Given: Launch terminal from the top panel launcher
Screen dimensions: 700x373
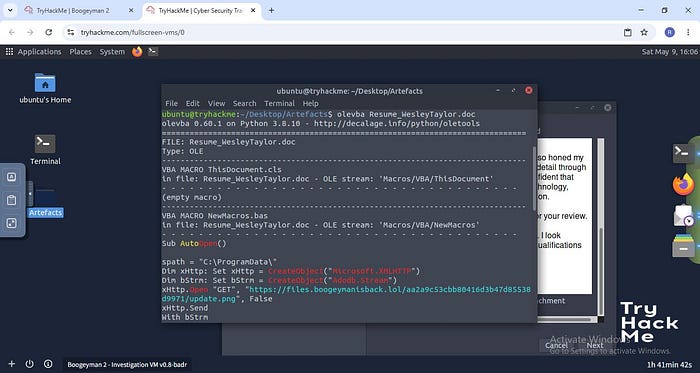Looking at the screenshot, I should tap(153, 52).
